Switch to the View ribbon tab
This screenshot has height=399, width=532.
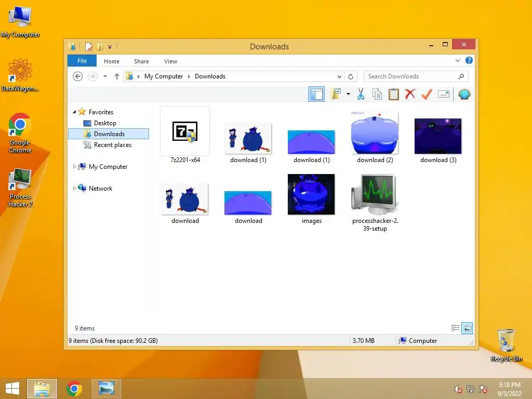(170, 61)
